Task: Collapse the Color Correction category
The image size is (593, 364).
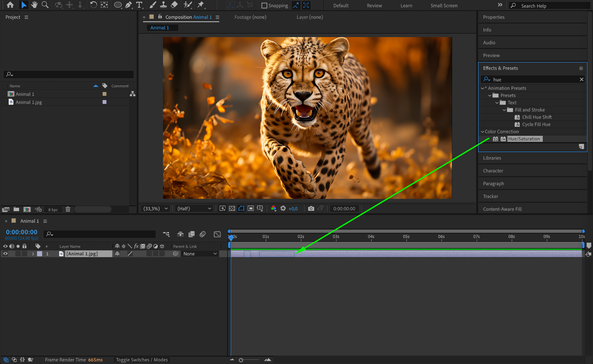Action: pos(482,131)
